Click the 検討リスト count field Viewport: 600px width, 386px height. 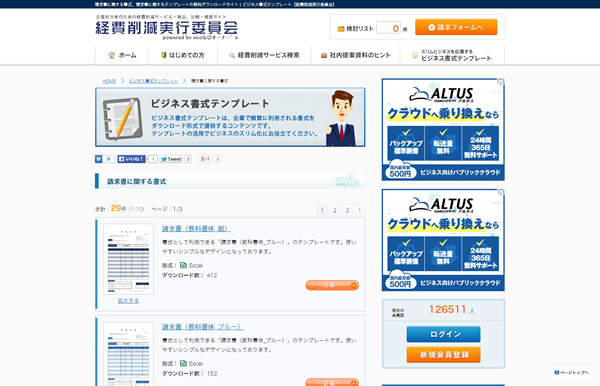tap(388, 28)
